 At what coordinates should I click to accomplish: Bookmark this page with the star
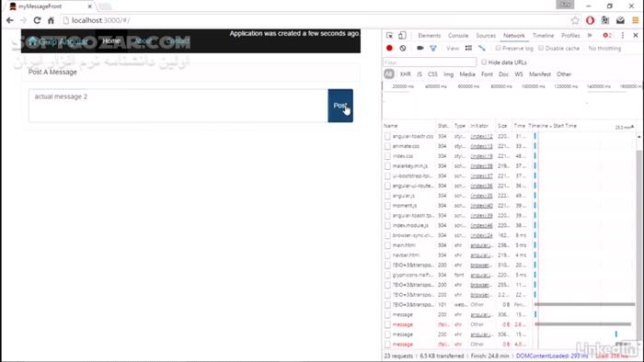click(575, 20)
